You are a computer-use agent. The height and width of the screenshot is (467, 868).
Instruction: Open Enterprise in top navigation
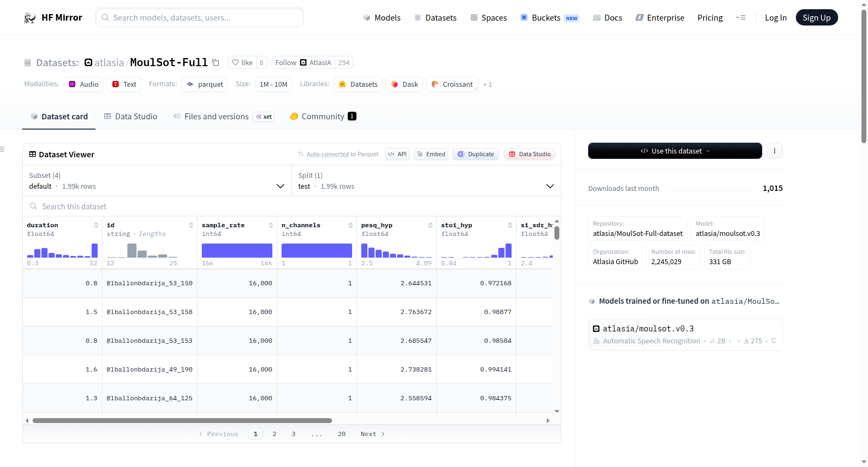[x=660, y=18]
